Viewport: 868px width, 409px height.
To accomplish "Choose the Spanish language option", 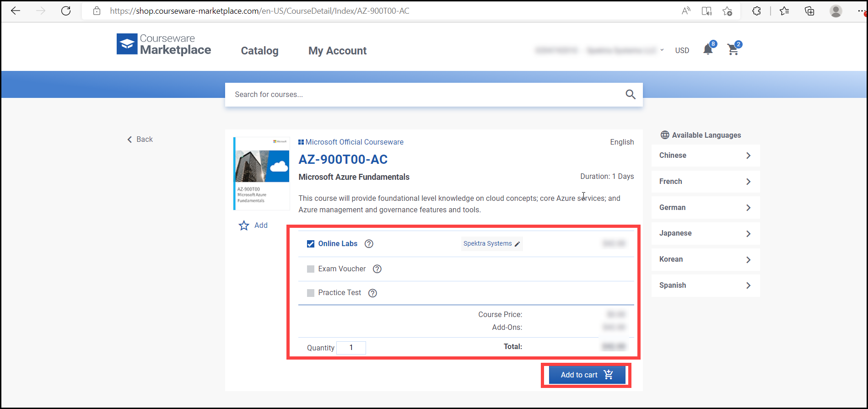I will 706,285.
